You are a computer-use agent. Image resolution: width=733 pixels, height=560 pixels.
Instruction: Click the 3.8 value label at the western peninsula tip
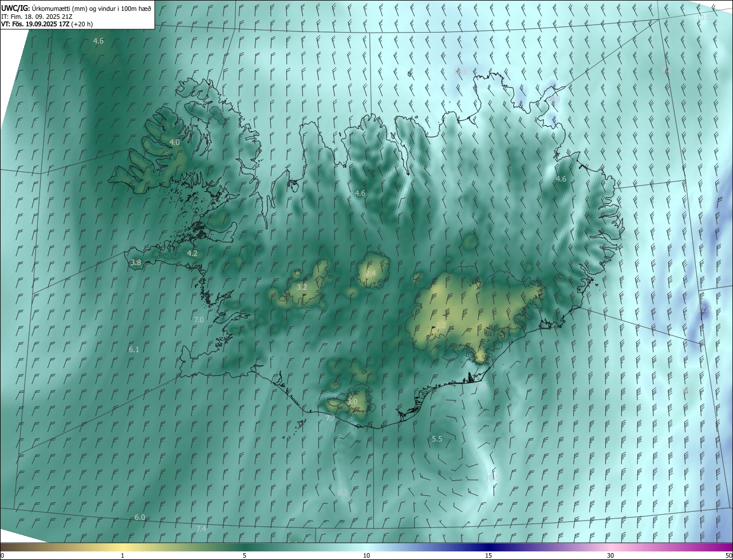(x=136, y=263)
